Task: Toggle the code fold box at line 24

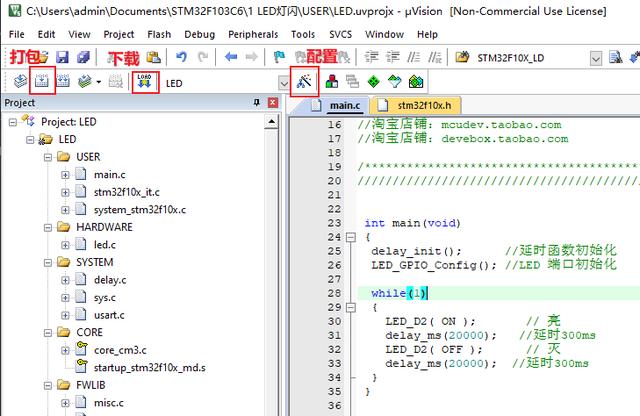Action: click(x=351, y=237)
